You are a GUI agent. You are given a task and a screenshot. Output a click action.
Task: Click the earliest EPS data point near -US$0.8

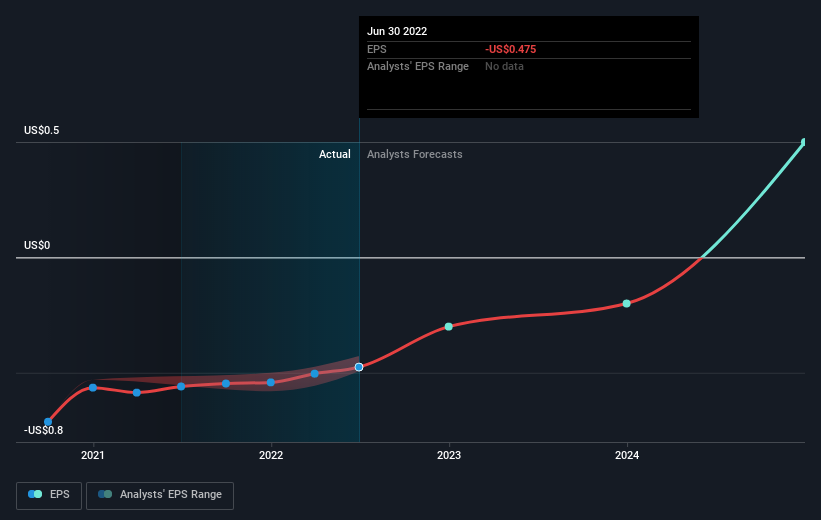(x=48, y=422)
